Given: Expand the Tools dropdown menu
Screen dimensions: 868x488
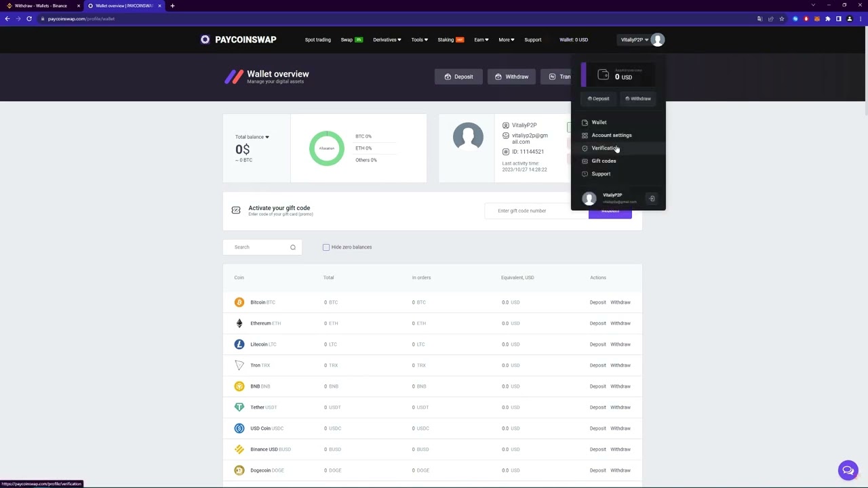Looking at the screenshot, I should tap(419, 40).
